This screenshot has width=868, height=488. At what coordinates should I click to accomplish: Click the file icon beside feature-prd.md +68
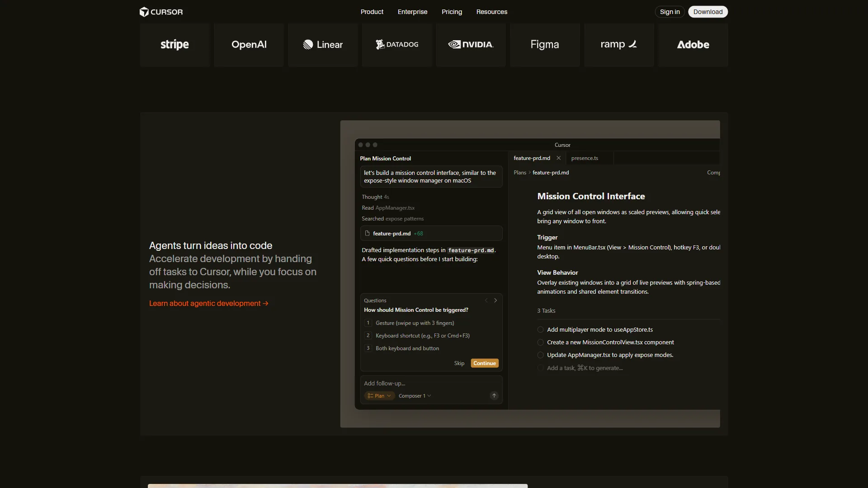[368, 234]
